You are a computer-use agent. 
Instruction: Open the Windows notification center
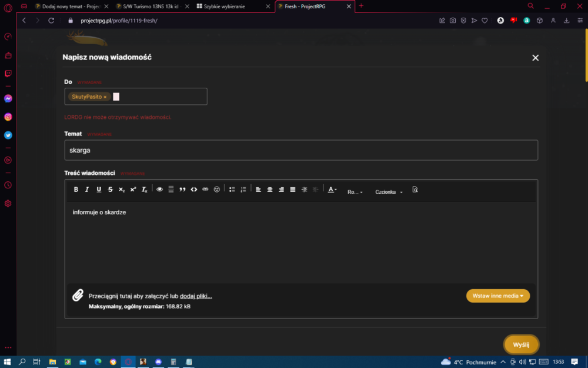tap(574, 362)
